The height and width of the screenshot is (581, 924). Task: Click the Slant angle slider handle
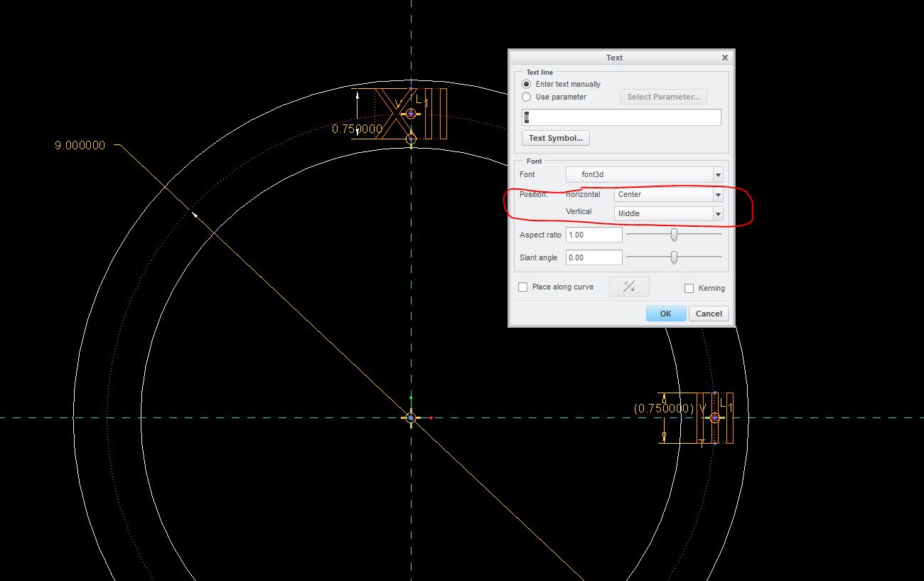click(x=674, y=257)
